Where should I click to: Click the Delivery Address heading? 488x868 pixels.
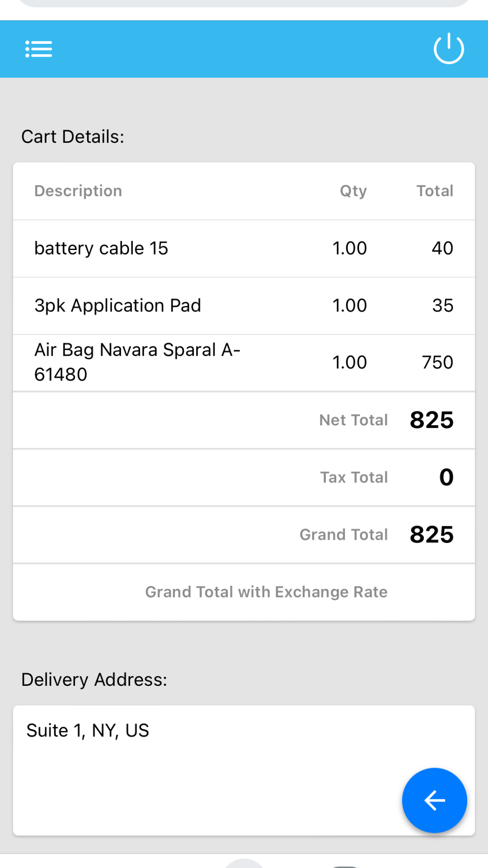(94, 679)
